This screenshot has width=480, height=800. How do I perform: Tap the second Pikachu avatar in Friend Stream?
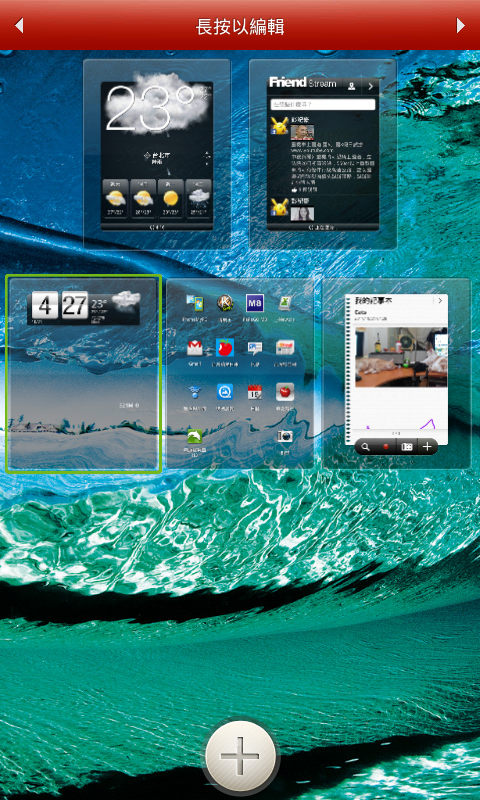point(279,207)
